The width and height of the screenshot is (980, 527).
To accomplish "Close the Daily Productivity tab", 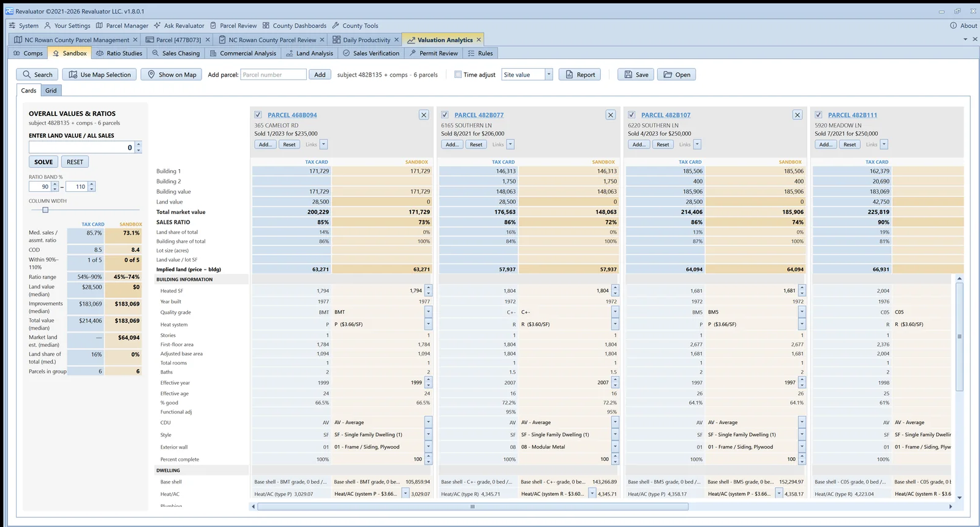I will pyautogui.click(x=396, y=40).
